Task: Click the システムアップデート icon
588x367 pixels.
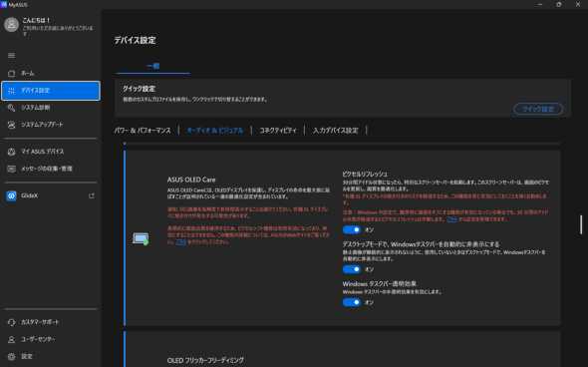Action: [x=11, y=125]
